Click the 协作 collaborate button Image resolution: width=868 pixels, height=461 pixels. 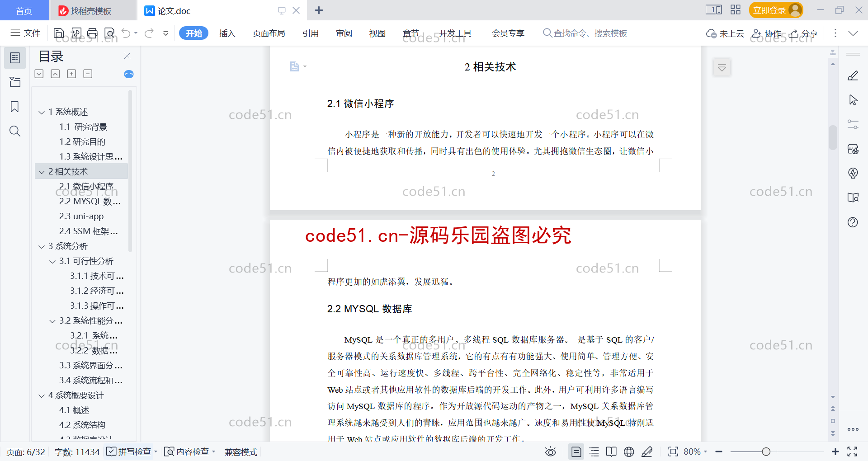(766, 33)
